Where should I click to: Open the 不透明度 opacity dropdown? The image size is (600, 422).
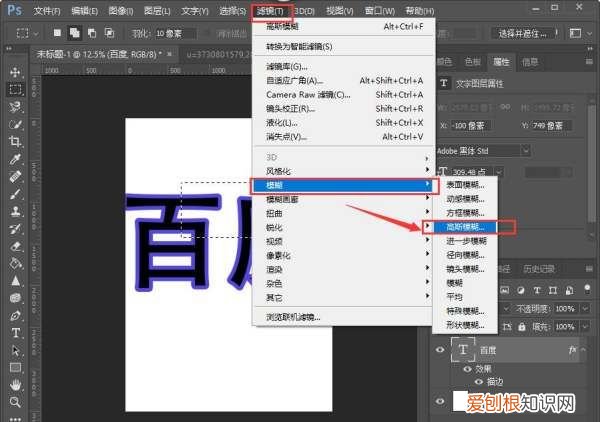point(585,308)
